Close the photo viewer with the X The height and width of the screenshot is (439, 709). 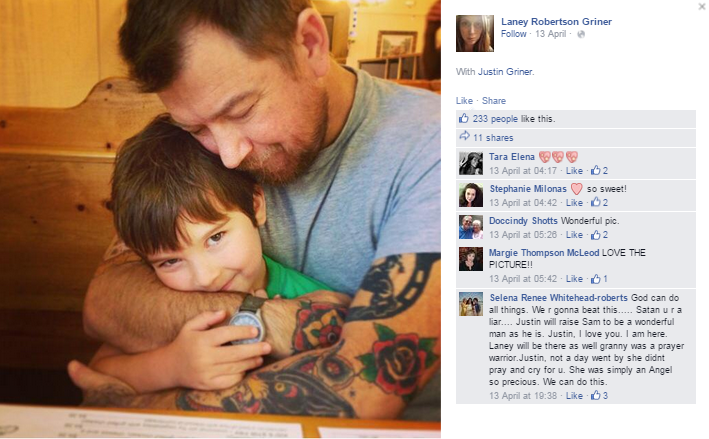(702, 6)
